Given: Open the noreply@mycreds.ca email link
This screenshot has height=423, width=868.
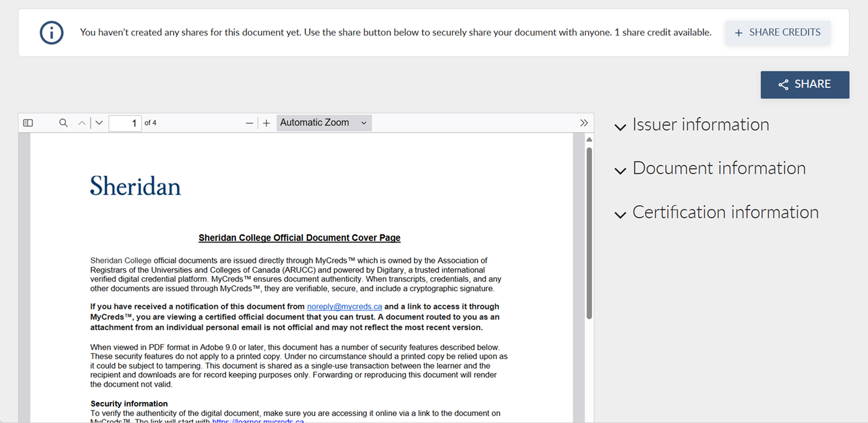Looking at the screenshot, I should (344, 307).
